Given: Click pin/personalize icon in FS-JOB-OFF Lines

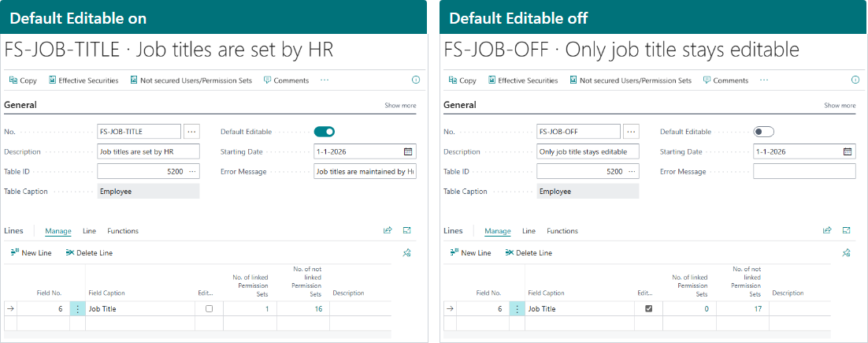Looking at the screenshot, I should 847,253.
